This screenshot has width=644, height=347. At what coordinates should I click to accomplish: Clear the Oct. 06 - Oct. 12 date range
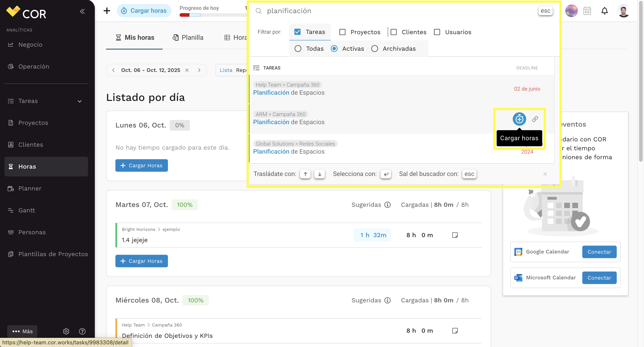click(x=187, y=70)
